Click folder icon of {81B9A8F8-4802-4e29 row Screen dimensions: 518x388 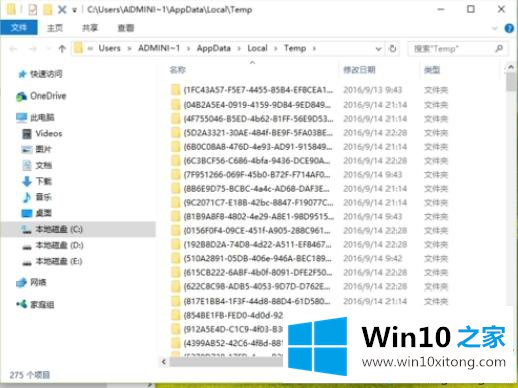click(x=175, y=217)
